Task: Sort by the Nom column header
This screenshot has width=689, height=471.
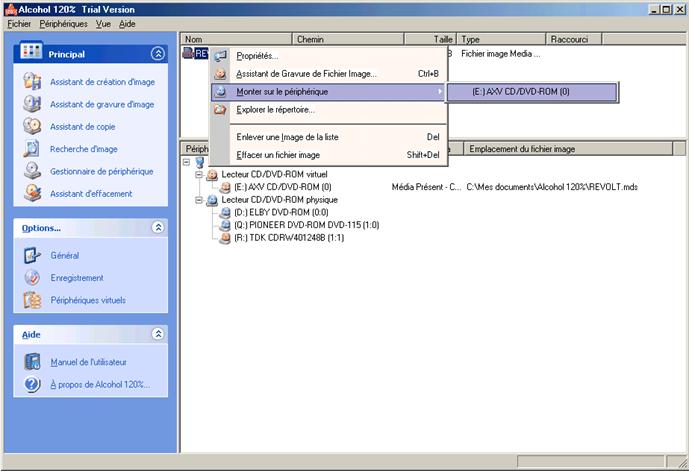Action: [x=236, y=39]
